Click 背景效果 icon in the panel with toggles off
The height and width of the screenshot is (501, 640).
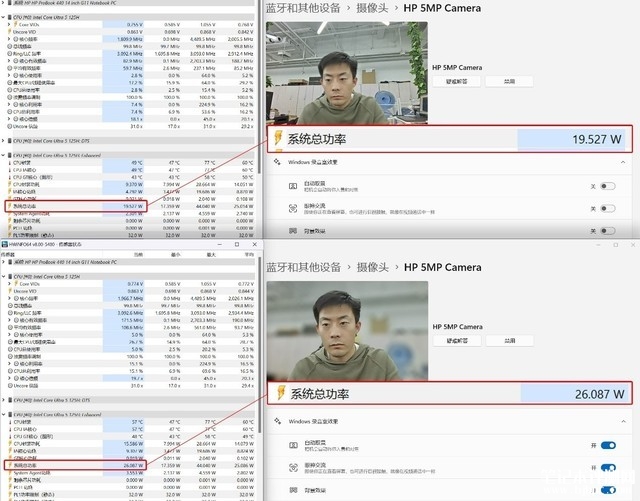(293, 231)
